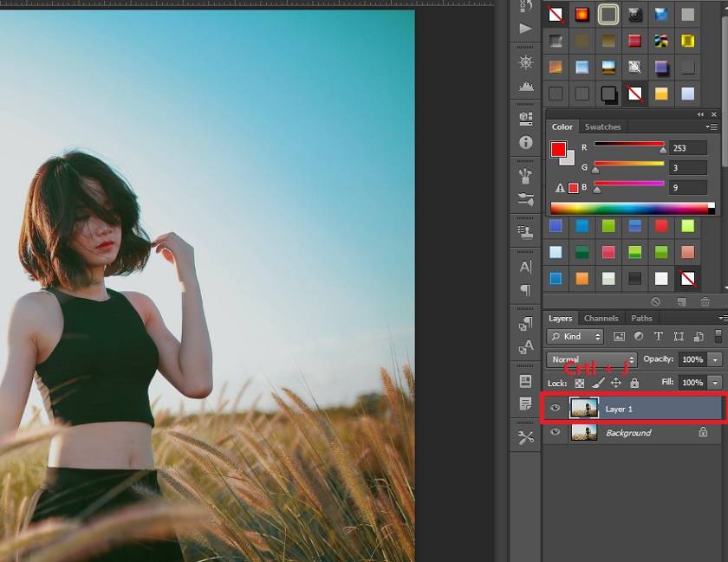The width and height of the screenshot is (728, 562).
Task: Click the red foreground color swatch
Action: [558, 150]
